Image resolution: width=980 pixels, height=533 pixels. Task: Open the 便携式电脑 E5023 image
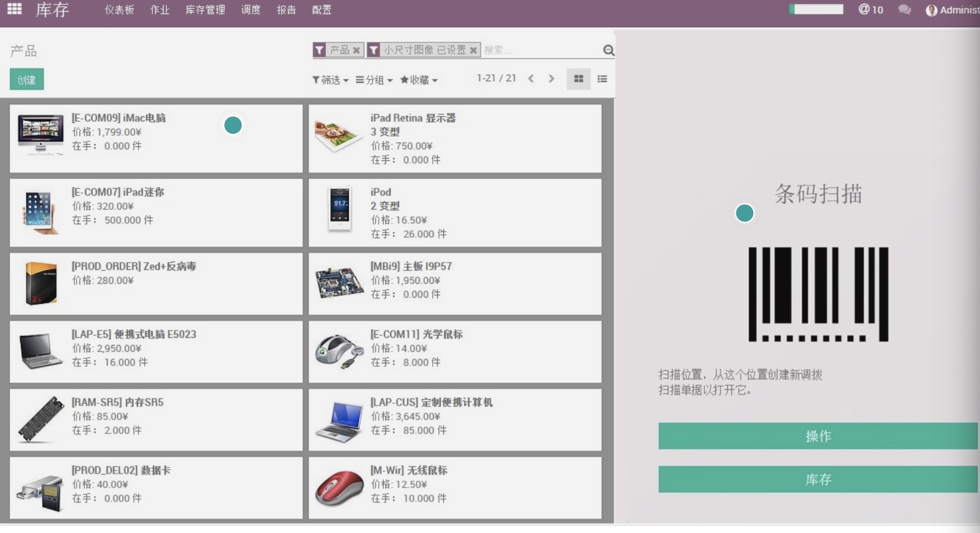(40, 351)
